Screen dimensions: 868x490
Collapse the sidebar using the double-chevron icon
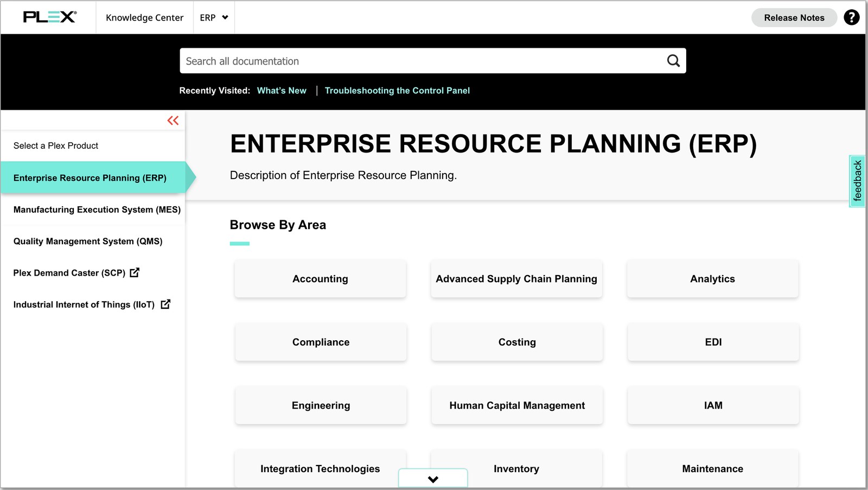coord(173,120)
